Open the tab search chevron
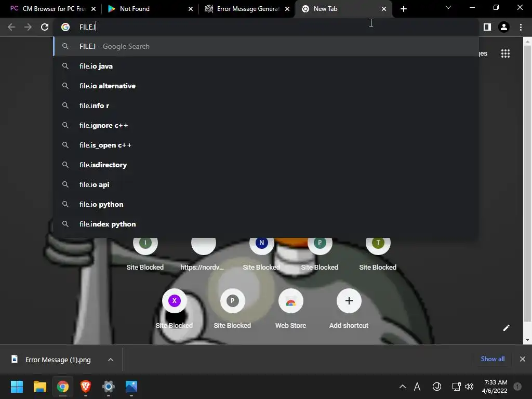532x399 pixels. point(448,7)
